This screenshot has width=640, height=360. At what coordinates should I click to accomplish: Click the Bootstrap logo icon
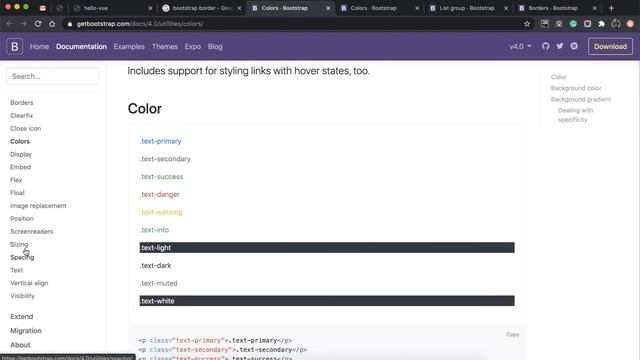pyautogui.click(x=15, y=47)
